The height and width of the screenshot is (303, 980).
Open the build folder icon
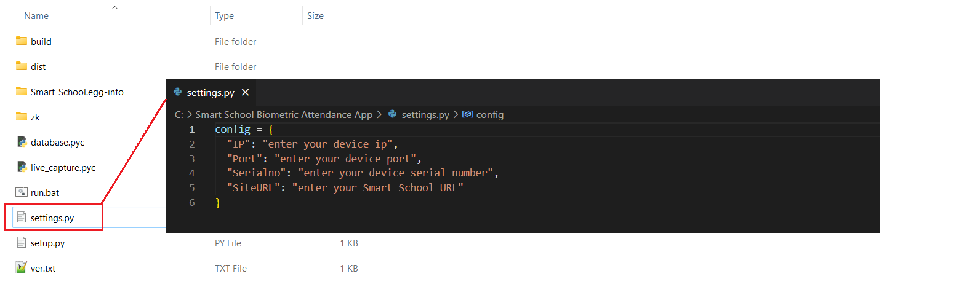(22, 41)
